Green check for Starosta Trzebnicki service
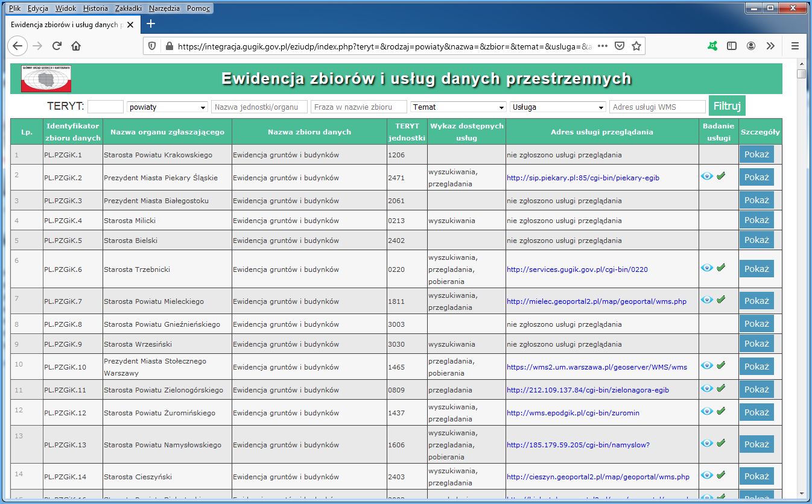The width and height of the screenshot is (812, 504). 721,268
